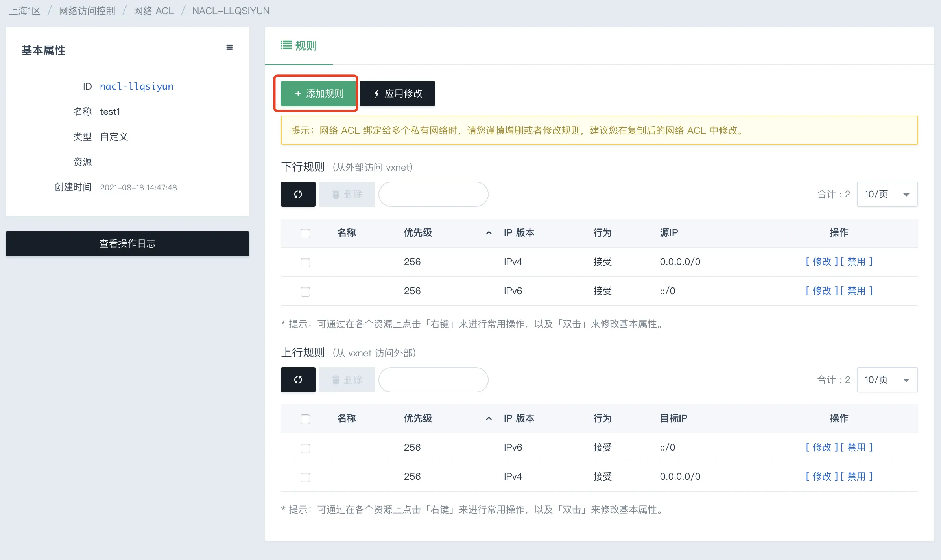Open the 10/页 dropdown for upstream rules
This screenshot has width=941, height=560.
(887, 379)
